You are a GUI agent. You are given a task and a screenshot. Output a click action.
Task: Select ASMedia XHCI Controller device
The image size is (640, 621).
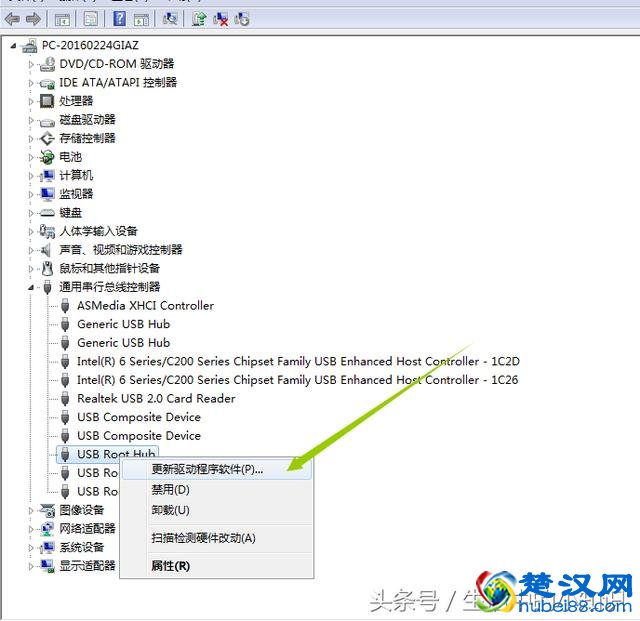145,306
